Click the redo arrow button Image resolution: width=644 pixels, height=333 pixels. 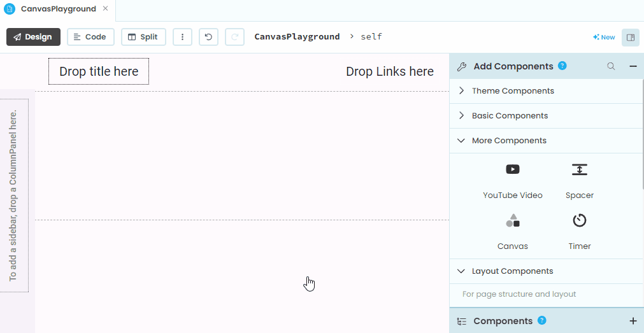click(x=235, y=37)
